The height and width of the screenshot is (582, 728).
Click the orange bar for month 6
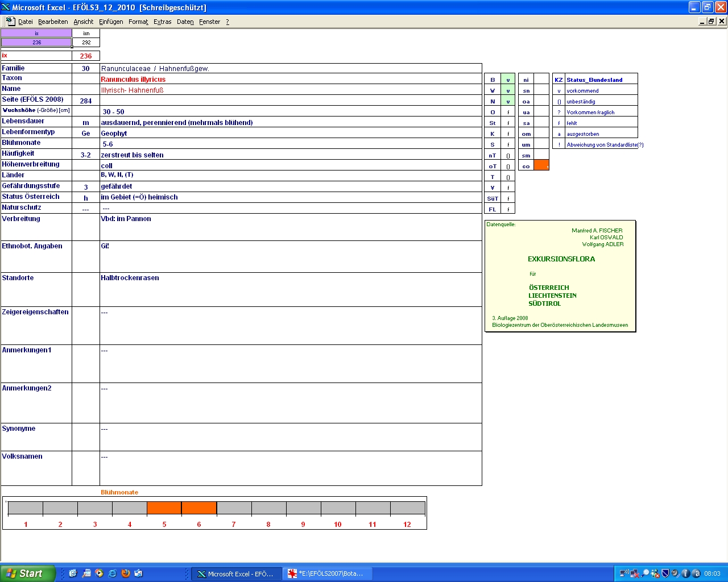(x=199, y=508)
